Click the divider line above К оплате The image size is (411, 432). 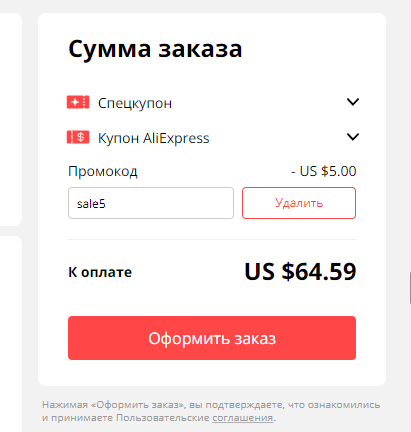coord(212,239)
